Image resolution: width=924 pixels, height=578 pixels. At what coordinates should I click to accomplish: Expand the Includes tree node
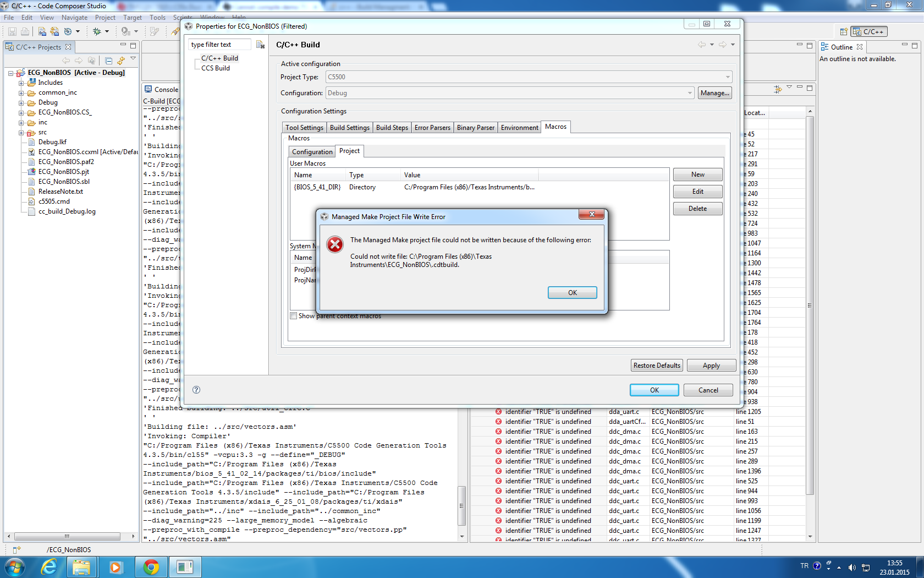point(21,83)
